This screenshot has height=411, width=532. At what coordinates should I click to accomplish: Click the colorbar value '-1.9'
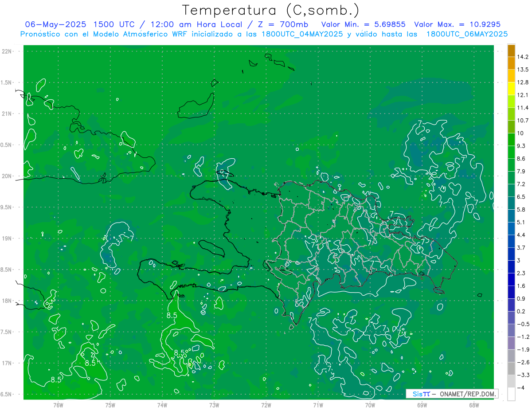click(523, 349)
